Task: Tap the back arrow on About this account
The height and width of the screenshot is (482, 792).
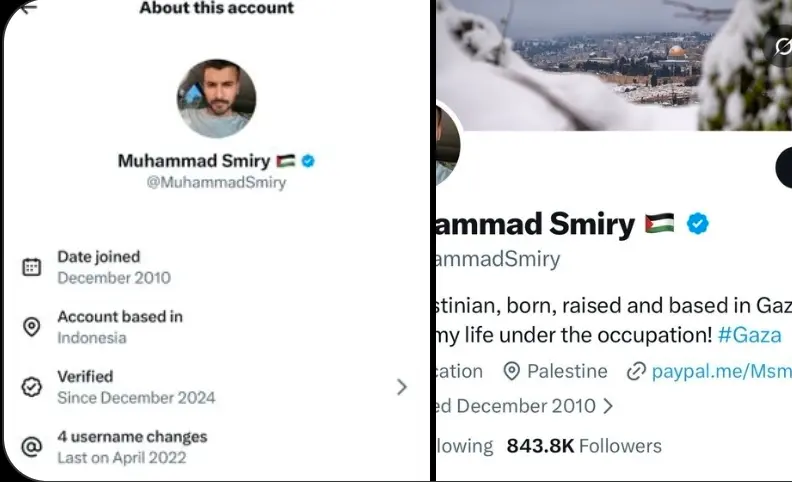Action: pos(27,7)
